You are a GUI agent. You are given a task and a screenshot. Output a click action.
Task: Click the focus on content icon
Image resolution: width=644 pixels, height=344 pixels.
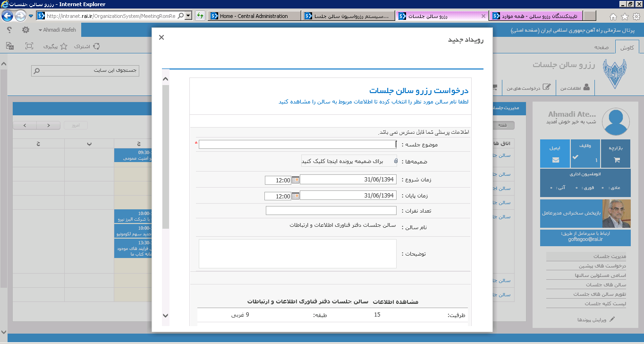click(29, 46)
